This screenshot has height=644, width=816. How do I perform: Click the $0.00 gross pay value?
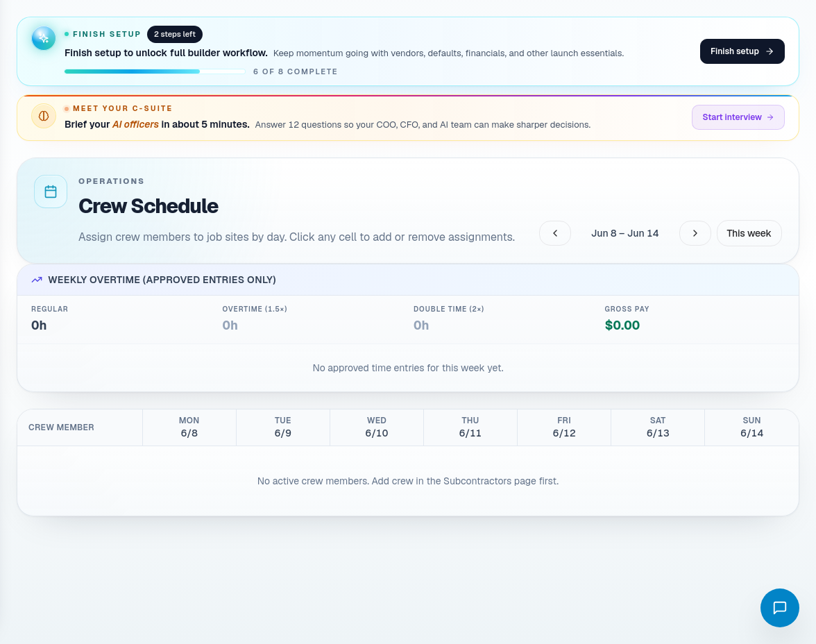point(622,325)
